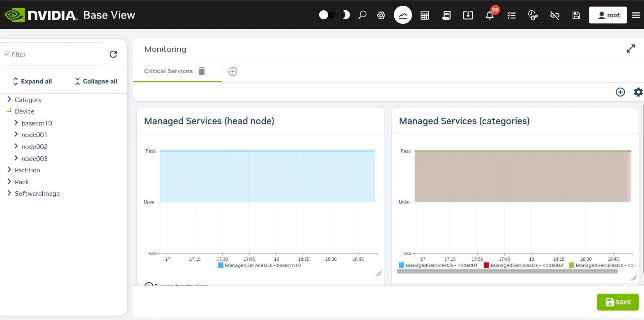Click the green SAVE button

[618, 302]
